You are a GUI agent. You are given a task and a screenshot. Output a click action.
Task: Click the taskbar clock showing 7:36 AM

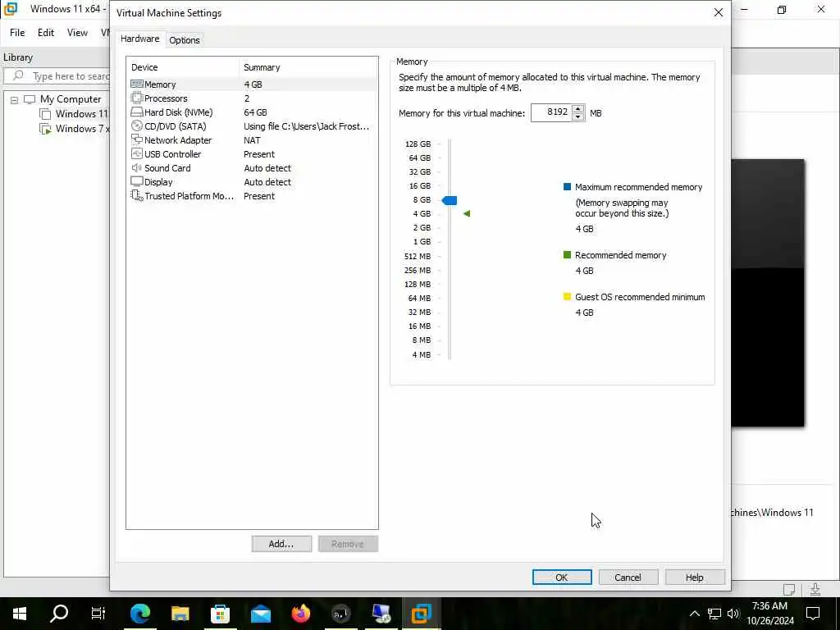click(769, 614)
